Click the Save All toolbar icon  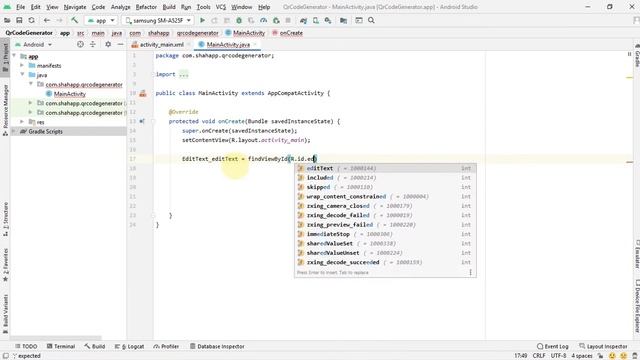point(19,20)
